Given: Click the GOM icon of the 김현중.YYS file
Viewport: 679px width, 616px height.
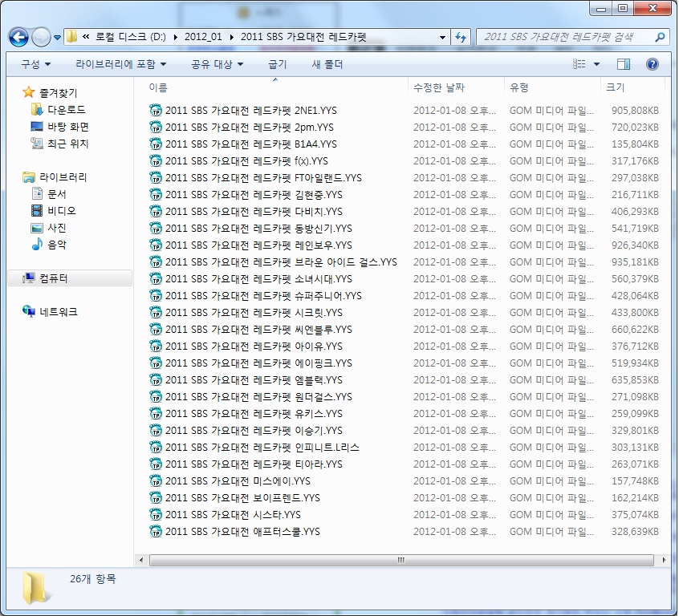Looking at the screenshot, I should coord(156,195).
